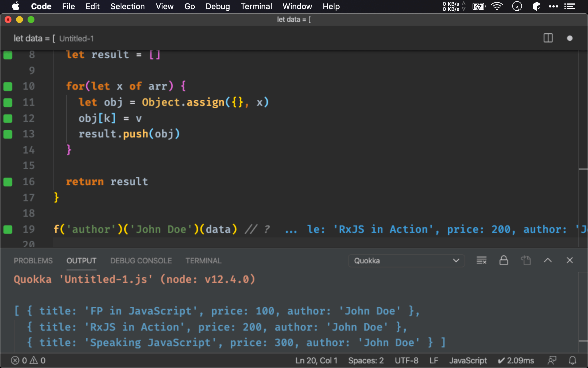Click line number 14 in the gutter
Viewport: 588px width, 368px height.
29,150
